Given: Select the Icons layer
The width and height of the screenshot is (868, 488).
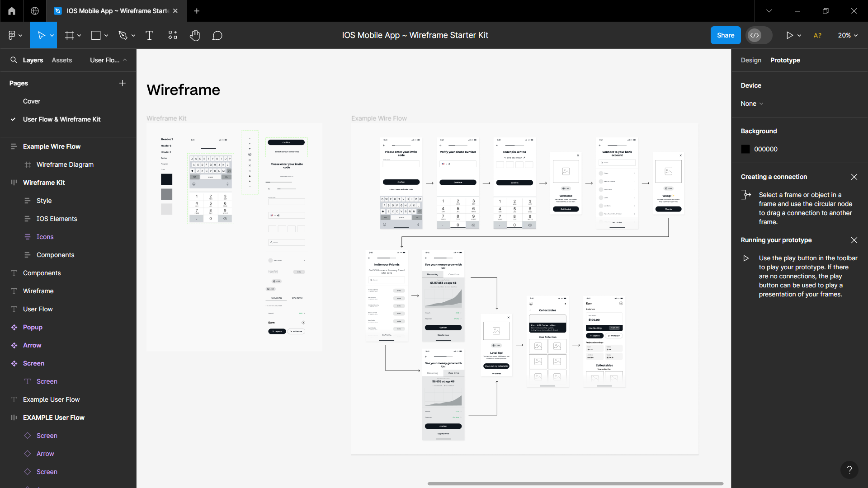Looking at the screenshot, I should click(x=45, y=237).
